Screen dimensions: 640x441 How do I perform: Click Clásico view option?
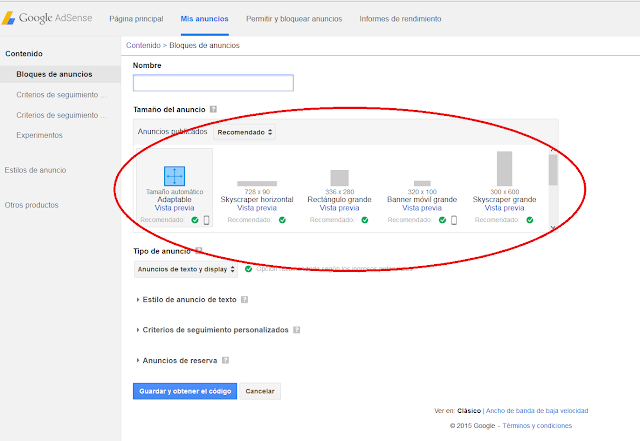click(469, 411)
